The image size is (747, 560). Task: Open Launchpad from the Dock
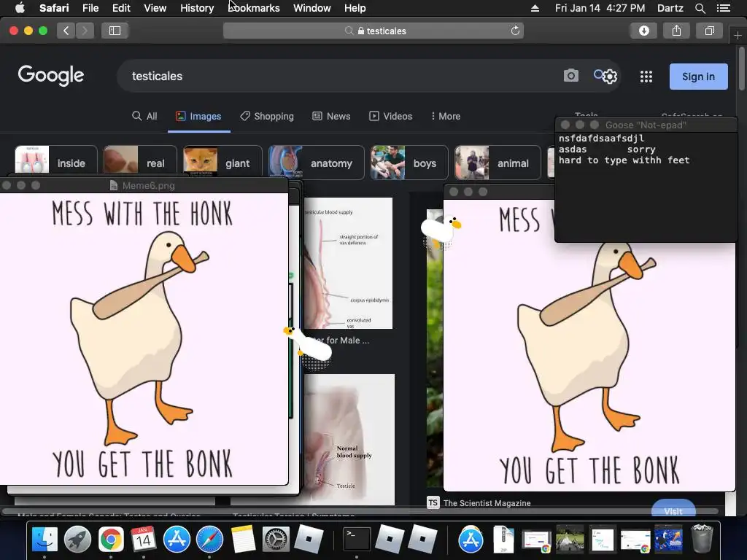77,540
